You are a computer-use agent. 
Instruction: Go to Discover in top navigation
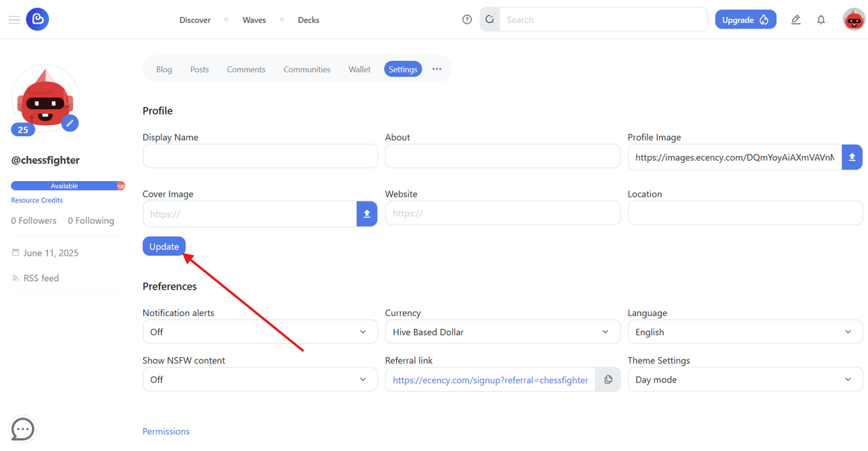pos(195,20)
